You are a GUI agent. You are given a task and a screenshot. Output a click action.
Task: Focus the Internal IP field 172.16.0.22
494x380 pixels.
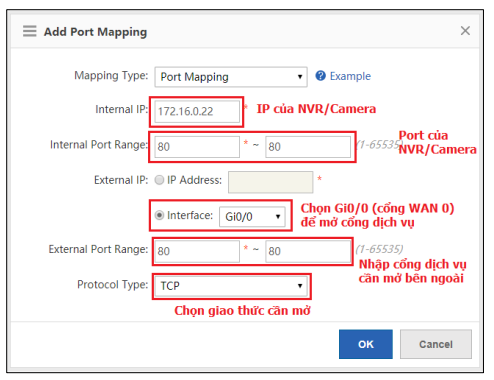click(197, 111)
